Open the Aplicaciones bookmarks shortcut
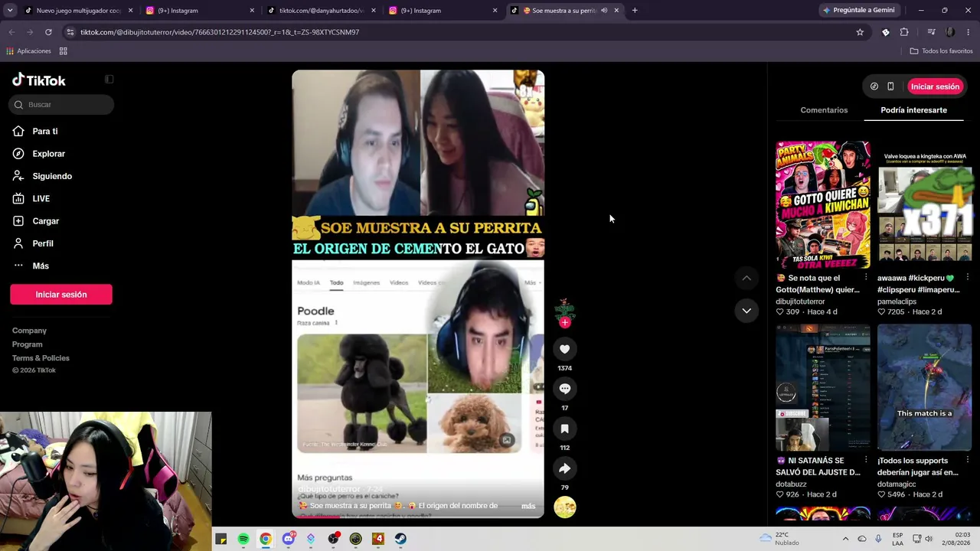 [28, 51]
